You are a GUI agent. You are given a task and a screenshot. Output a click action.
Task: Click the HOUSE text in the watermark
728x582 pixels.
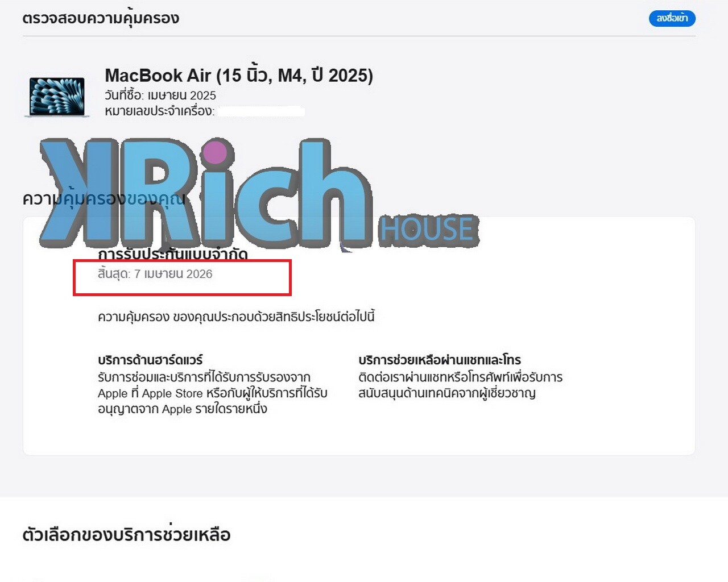pyautogui.click(x=428, y=230)
